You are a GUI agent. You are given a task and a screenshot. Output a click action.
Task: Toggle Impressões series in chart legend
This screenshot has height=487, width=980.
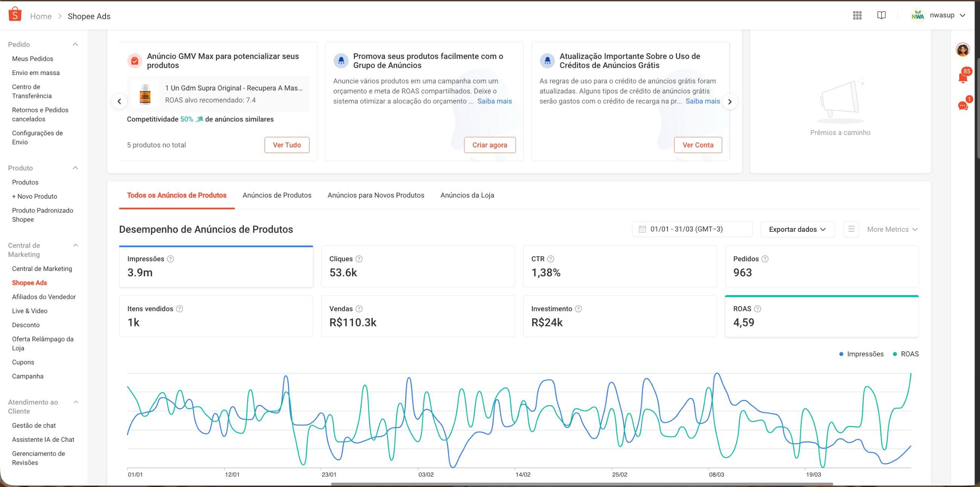click(x=861, y=354)
